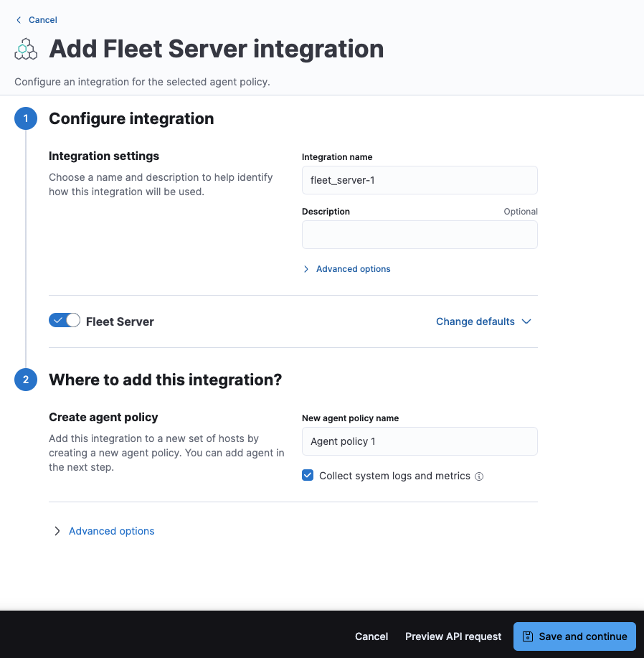Click the info icon beside system logs checkbox
644x658 pixels.
click(479, 476)
